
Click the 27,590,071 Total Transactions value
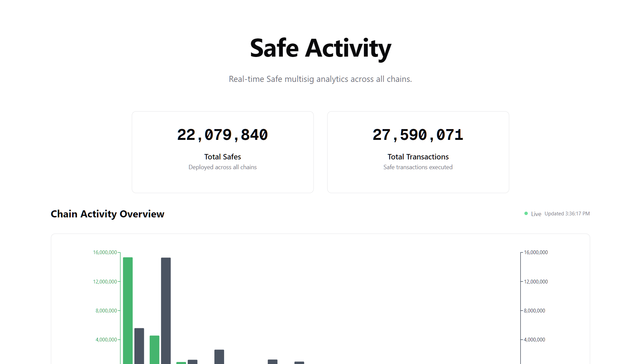418,134
